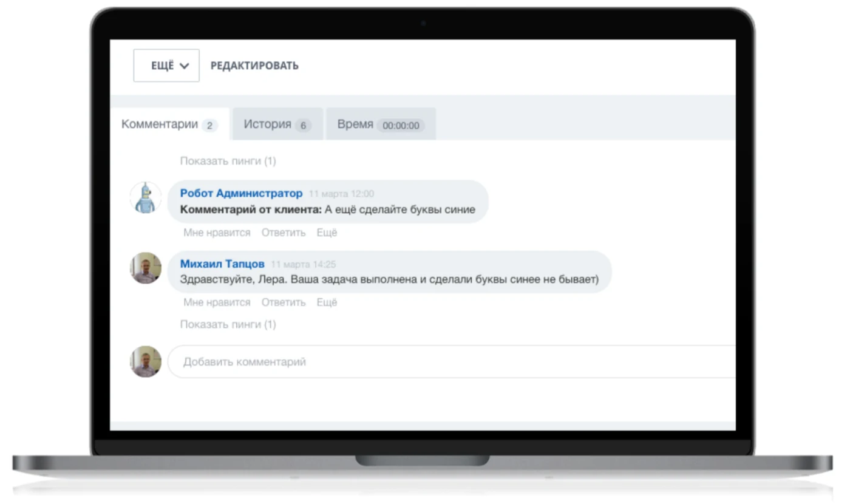The height and width of the screenshot is (504, 850).
Task: Open Робот Администратор profile name link
Action: click(x=241, y=193)
